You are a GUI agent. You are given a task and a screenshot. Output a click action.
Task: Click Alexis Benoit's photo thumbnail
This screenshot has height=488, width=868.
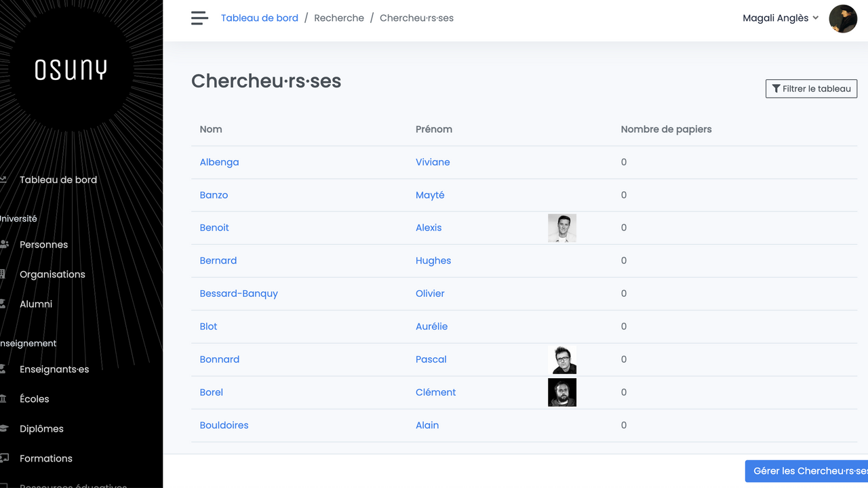coord(562,228)
